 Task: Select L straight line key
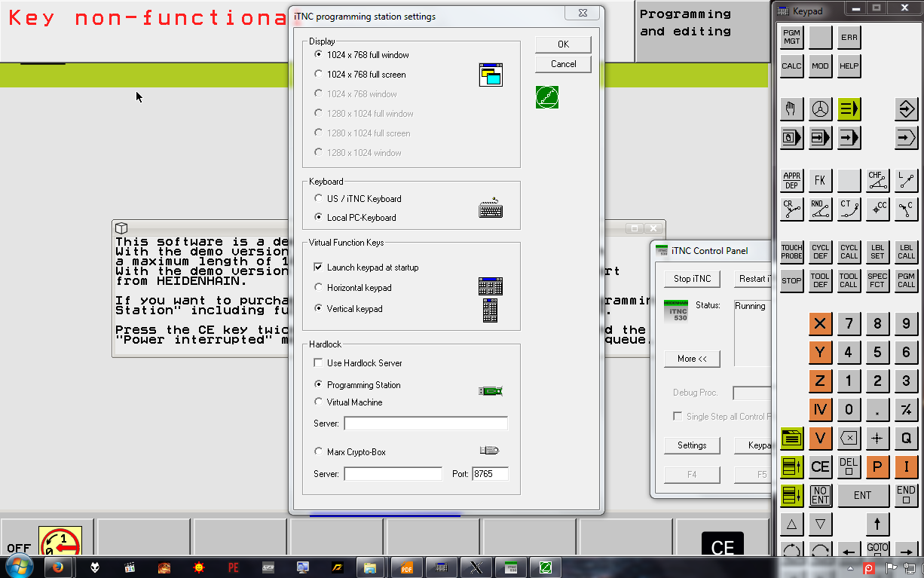[906, 181]
